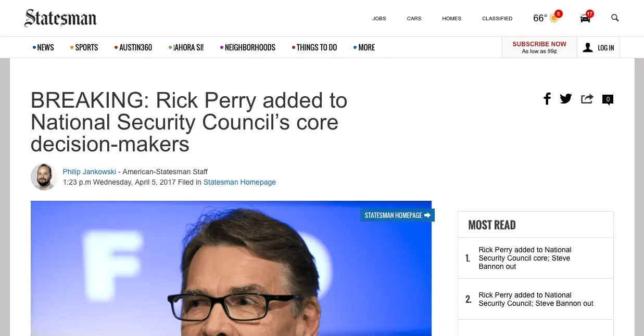
Task: Click the Statesman logo
Action: (60, 18)
